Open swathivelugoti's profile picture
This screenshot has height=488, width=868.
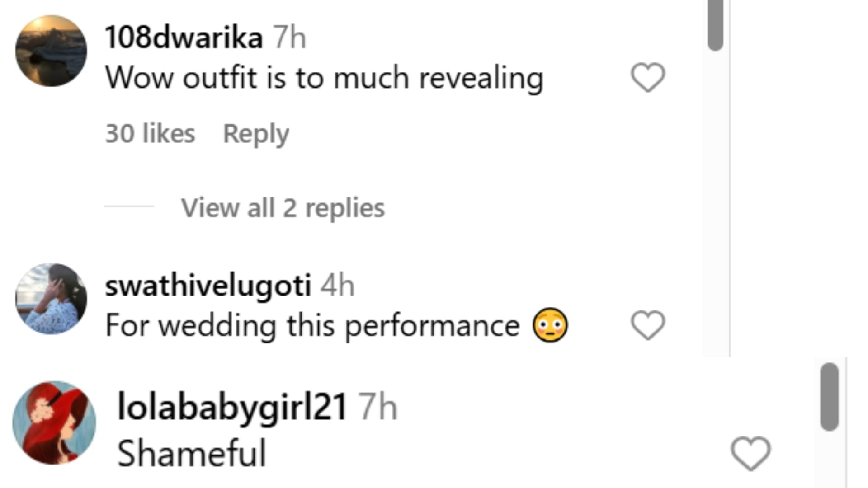[x=51, y=299]
